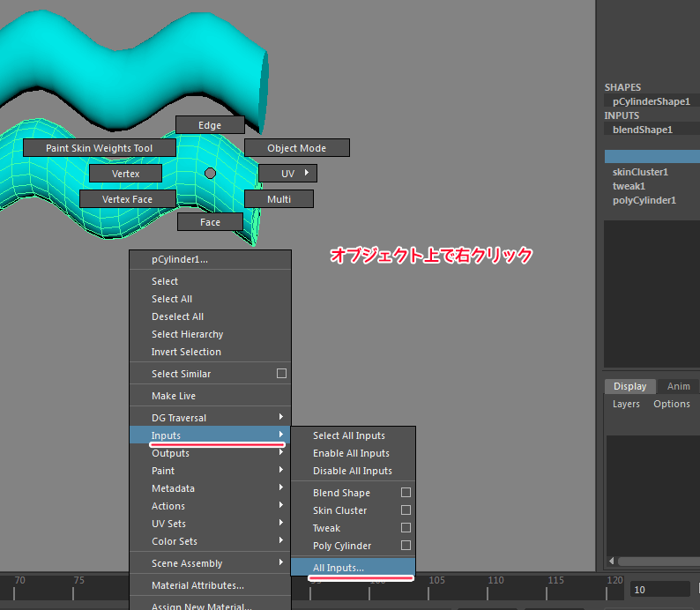The width and height of the screenshot is (700, 610).
Task: Expand the UV marking menu arrow
Action: [x=306, y=173]
